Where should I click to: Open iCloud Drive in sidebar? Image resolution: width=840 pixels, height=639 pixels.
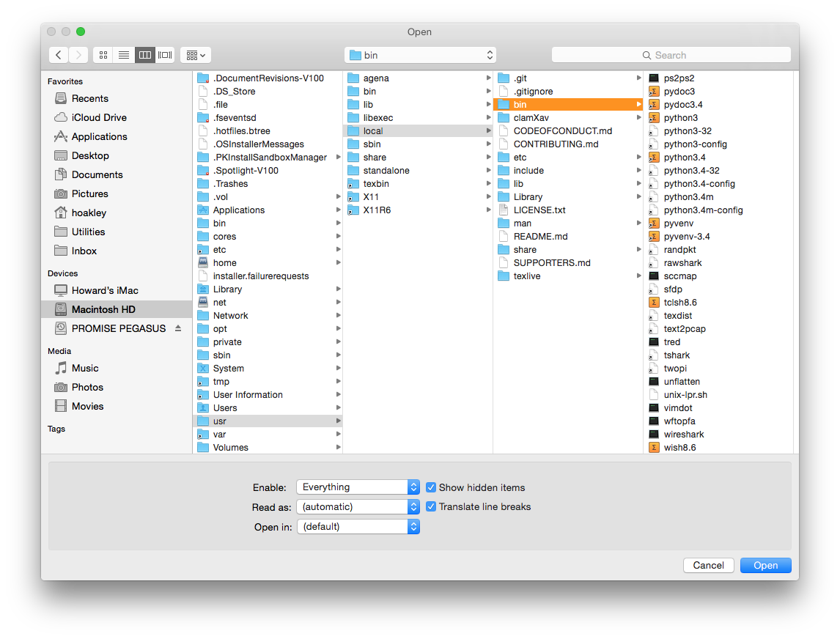point(98,117)
